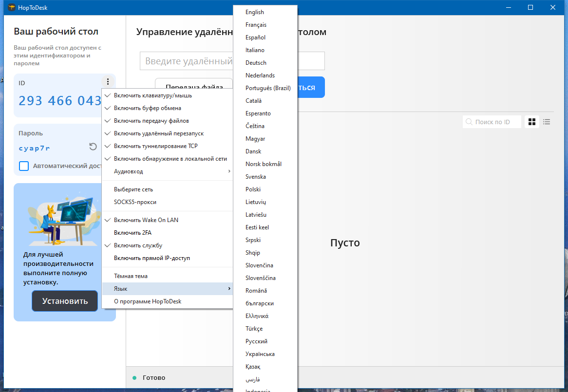Select Čeština language
Screen dimensions: 568x392
coord(265,126)
